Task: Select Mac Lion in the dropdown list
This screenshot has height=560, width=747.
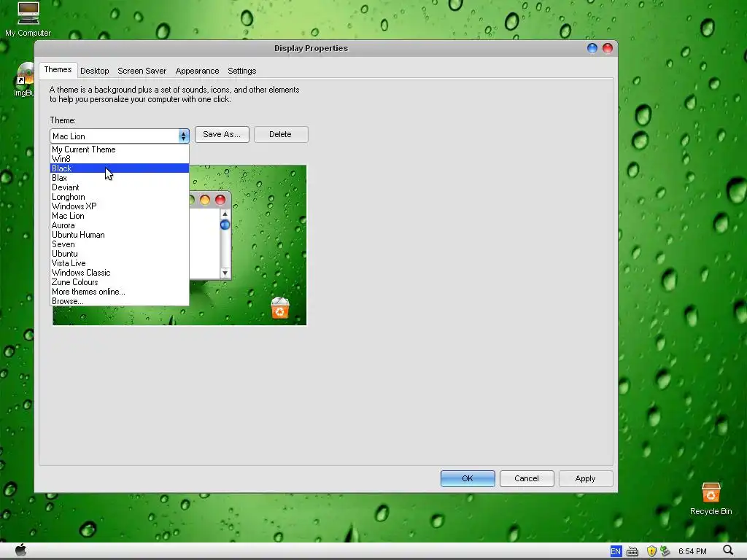Action: click(120, 216)
